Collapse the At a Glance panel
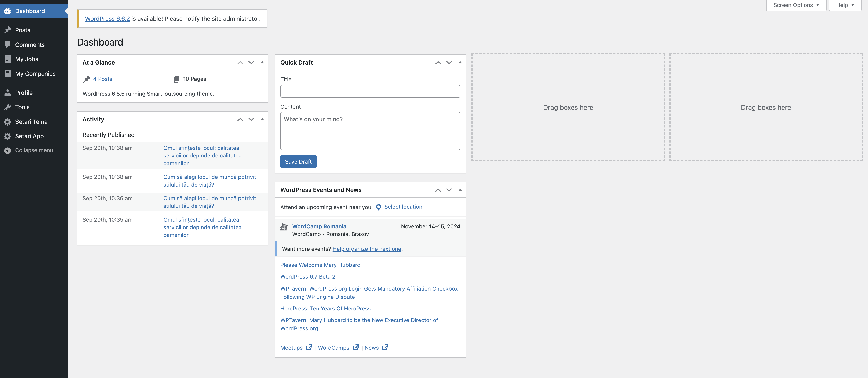 tap(262, 62)
